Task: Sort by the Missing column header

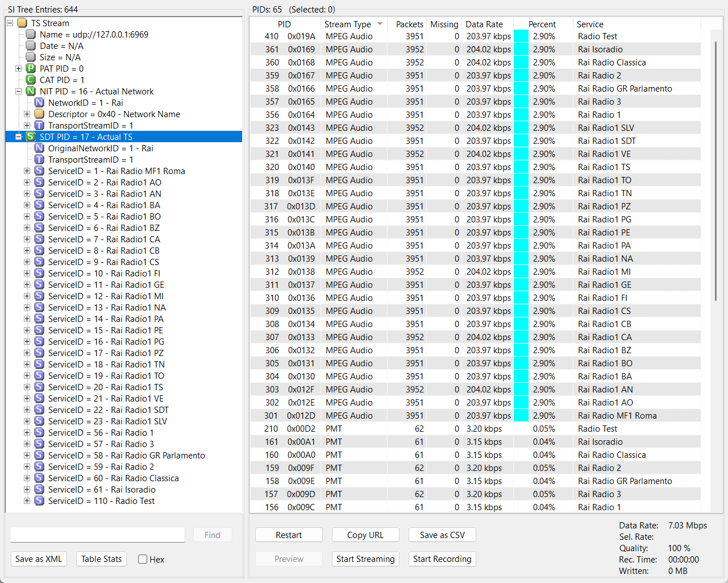Action: (444, 24)
